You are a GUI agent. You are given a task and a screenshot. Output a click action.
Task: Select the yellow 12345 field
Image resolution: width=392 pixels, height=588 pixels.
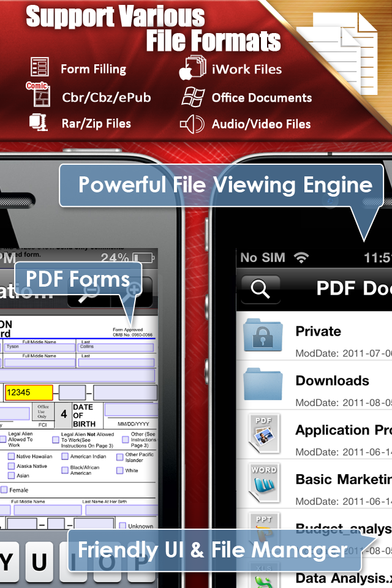click(x=29, y=393)
